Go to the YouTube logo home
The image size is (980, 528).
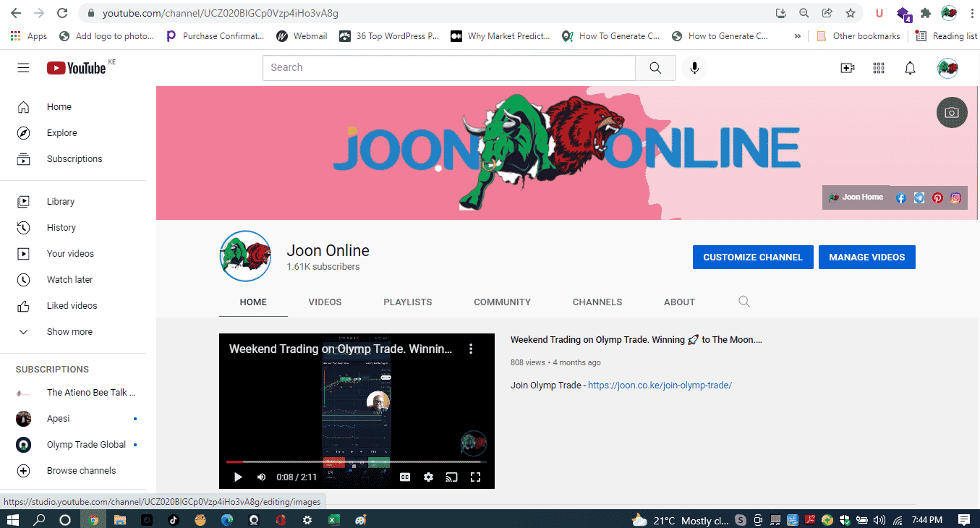77,67
